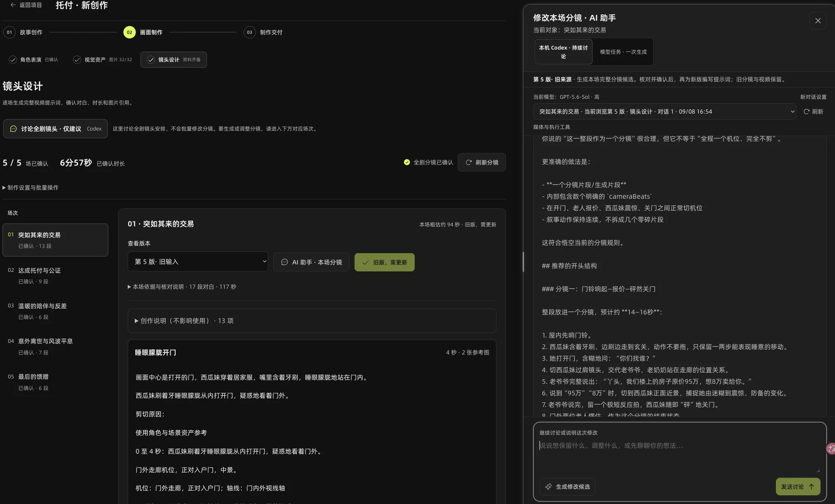Switch to 本机 Codex · 持续讨论 mode
Viewport: 835px width, 504px height.
click(x=563, y=52)
